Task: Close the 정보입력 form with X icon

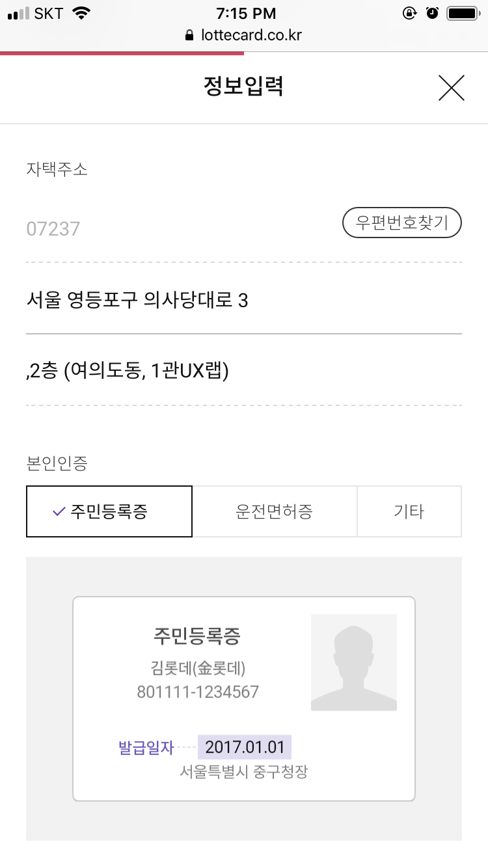Action: pos(451,88)
